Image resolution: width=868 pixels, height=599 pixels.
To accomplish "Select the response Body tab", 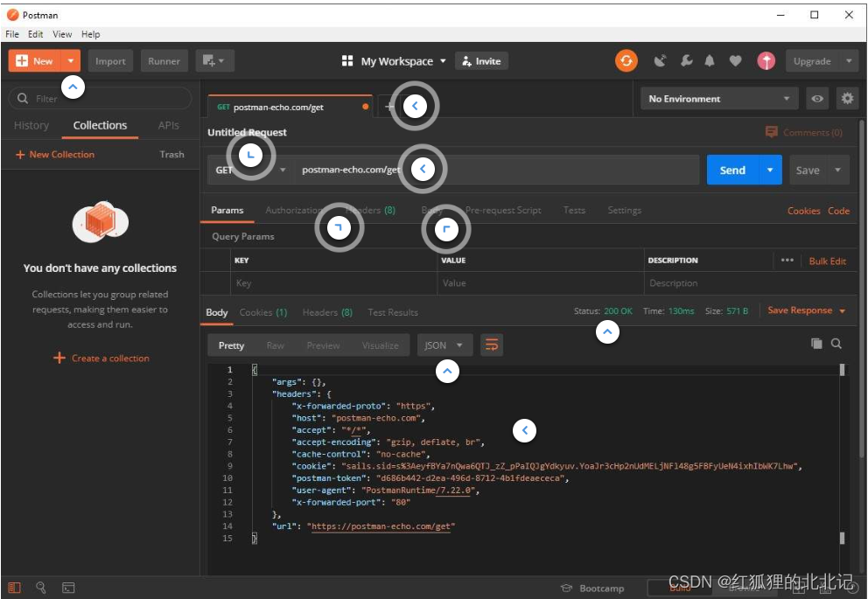I will click(x=216, y=312).
